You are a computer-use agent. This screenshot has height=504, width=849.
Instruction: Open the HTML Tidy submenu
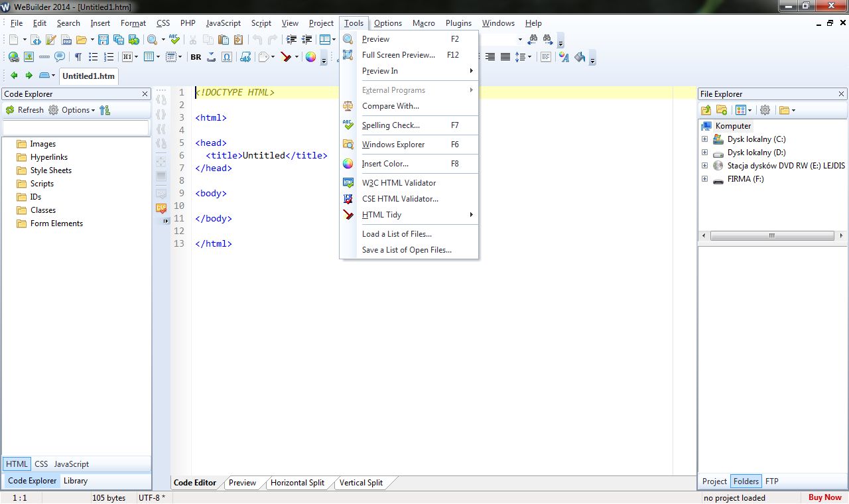pyautogui.click(x=409, y=215)
